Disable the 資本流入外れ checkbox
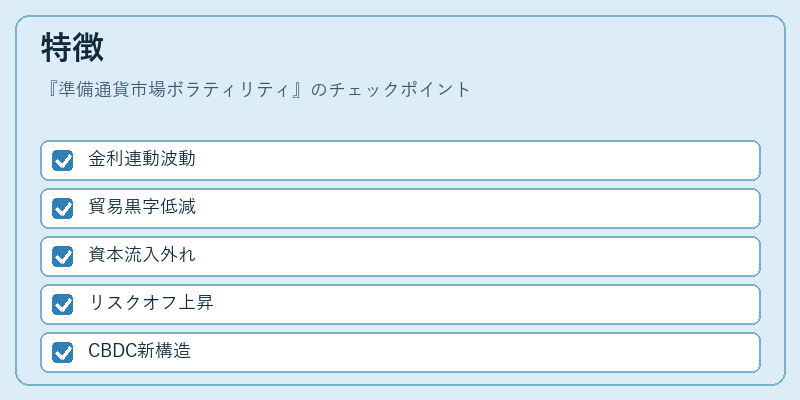 click(62, 256)
